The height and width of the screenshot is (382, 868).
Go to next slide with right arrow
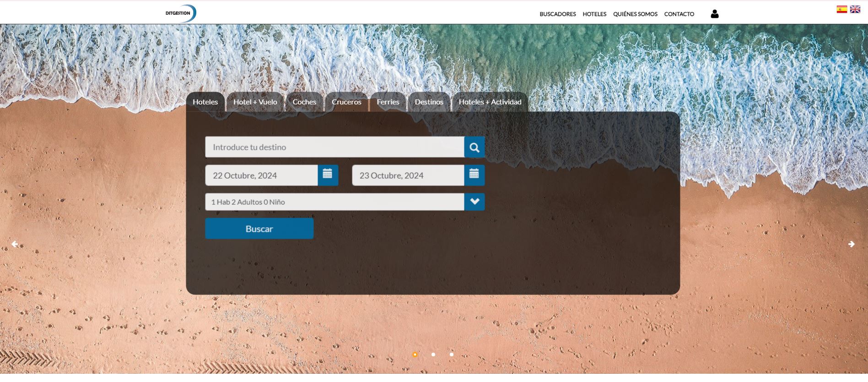851,244
